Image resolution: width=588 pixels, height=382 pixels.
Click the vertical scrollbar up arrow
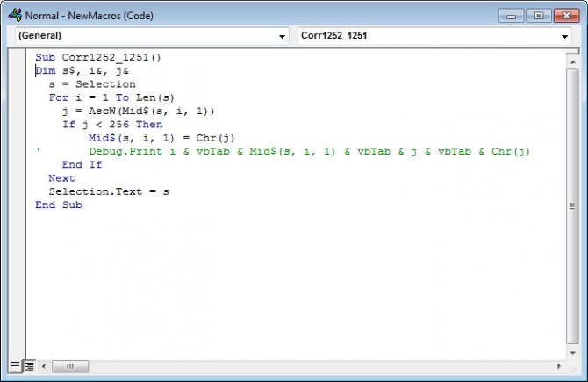570,61
